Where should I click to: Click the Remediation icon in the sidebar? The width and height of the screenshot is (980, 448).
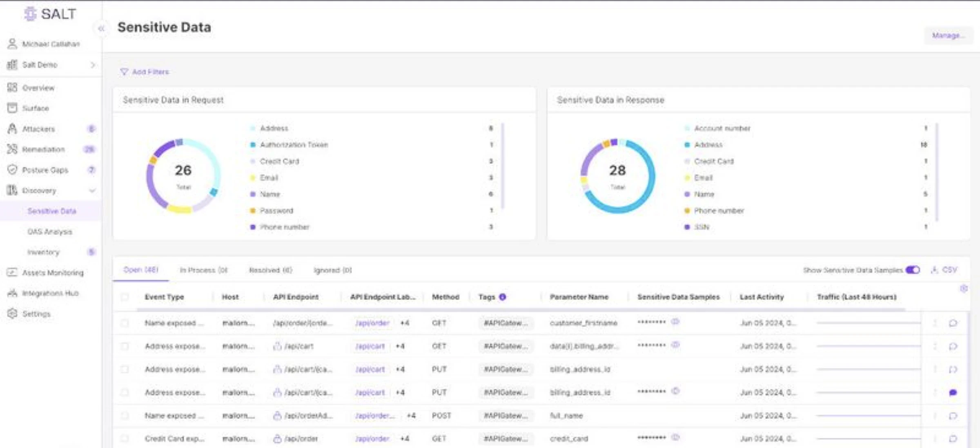click(12, 149)
